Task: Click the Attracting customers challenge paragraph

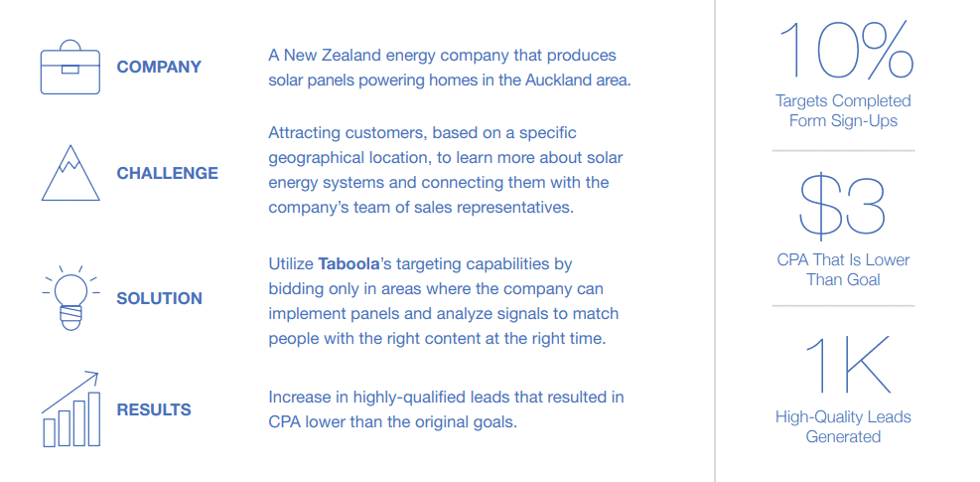Action: pos(446,170)
